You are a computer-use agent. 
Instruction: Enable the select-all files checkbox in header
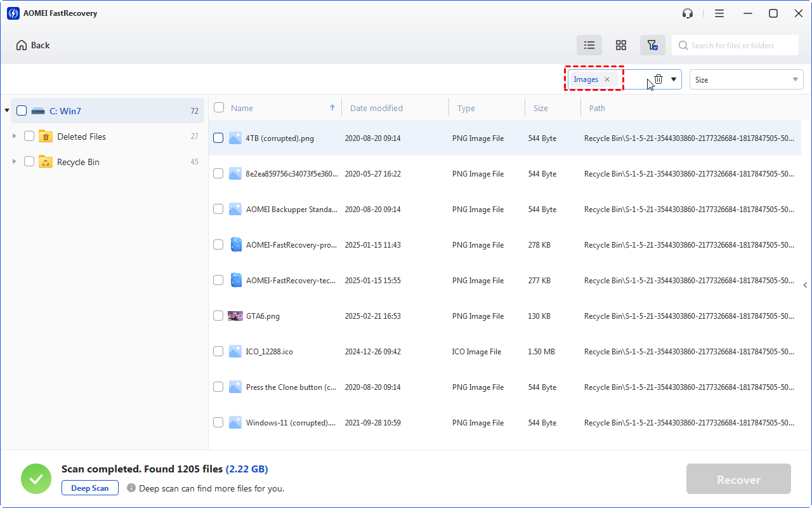[218, 107]
